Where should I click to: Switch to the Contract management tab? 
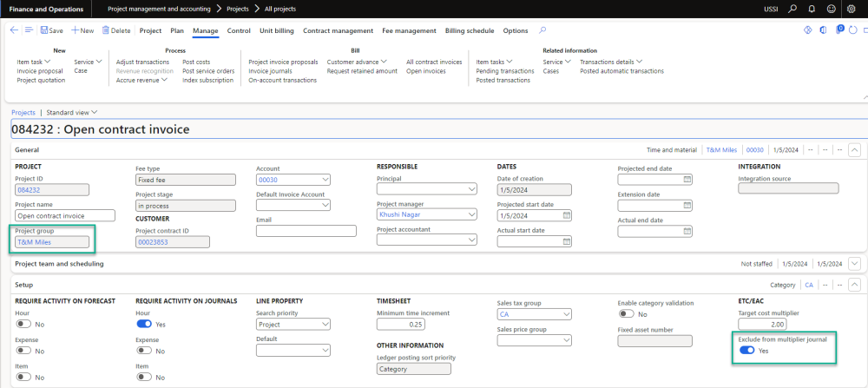(x=338, y=30)
